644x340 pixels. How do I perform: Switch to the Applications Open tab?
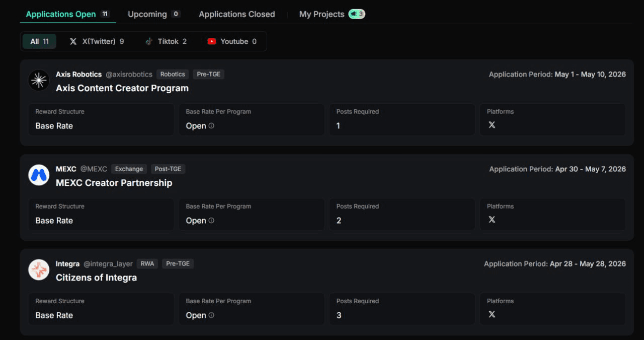pyautogui.click(x=68, y=14)
